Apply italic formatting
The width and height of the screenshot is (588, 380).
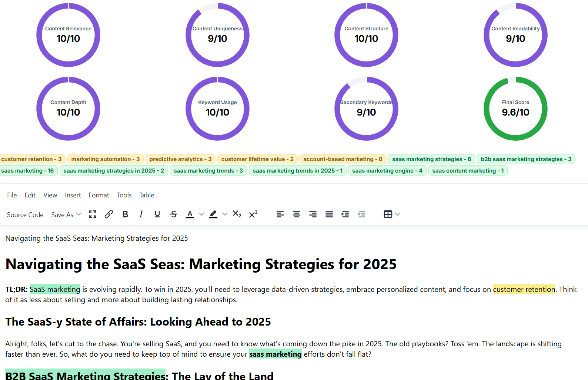[x=141, y=214]
